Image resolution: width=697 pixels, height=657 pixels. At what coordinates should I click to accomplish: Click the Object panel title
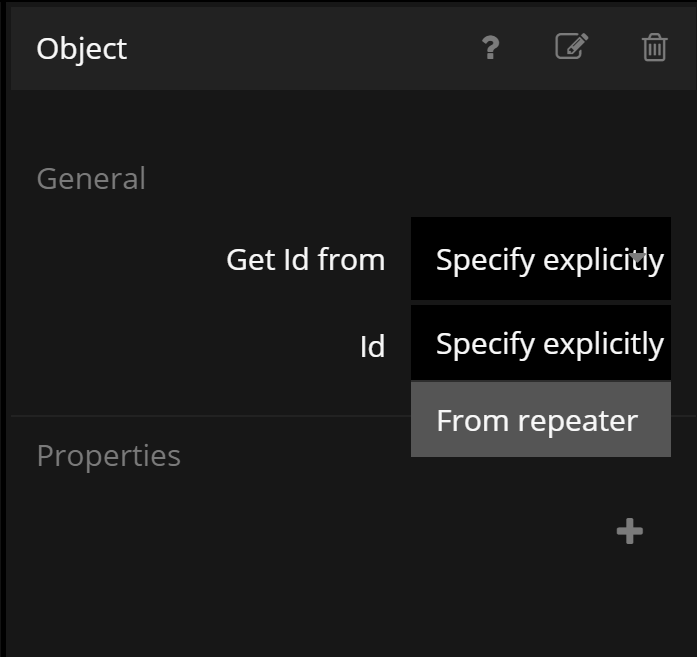point(81,48)
